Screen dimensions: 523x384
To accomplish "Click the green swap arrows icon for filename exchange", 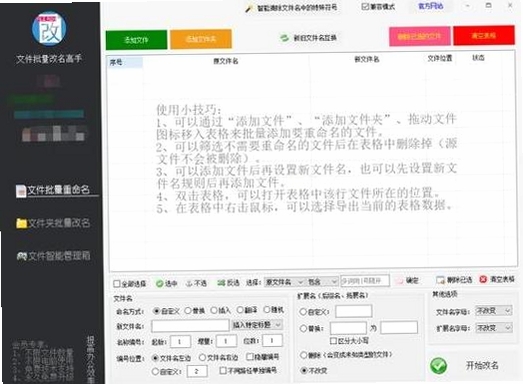I will (x=285, y=38).
